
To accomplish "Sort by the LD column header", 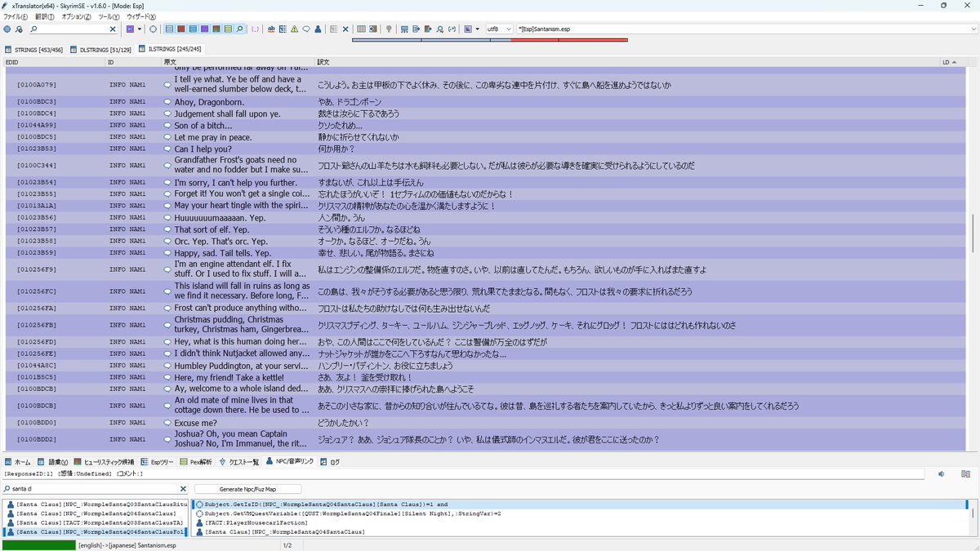I will 952,62.
